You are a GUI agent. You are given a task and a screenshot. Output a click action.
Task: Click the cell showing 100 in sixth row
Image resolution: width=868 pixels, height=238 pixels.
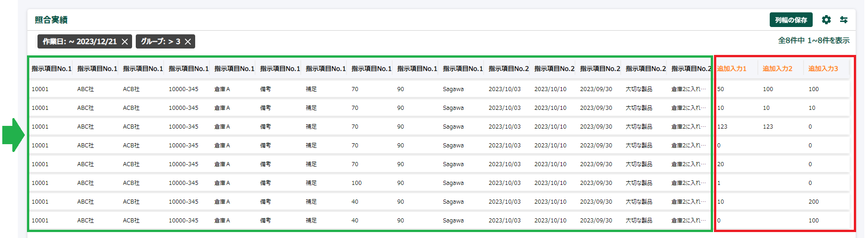coord(357,183)
